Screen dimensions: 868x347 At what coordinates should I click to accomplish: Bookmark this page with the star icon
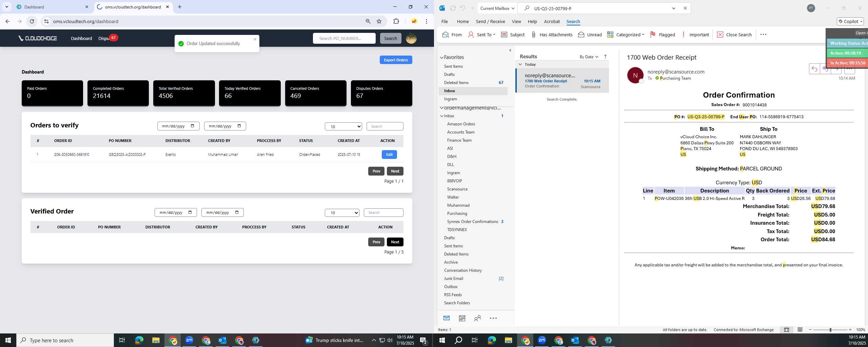[x=379, y=21]
